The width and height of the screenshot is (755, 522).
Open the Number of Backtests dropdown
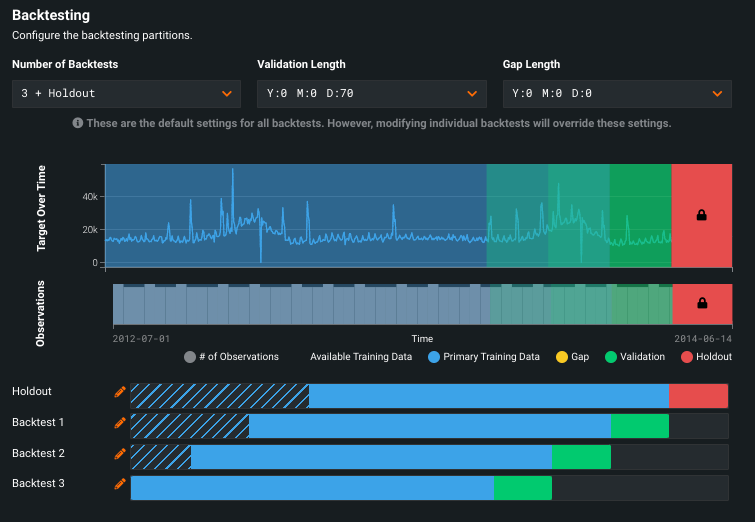(126, 94)
